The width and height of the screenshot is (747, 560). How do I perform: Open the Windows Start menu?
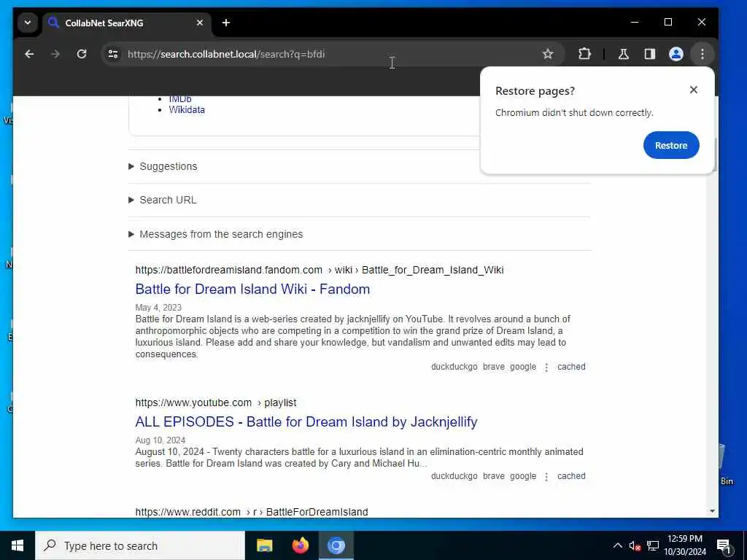[18, 545]
